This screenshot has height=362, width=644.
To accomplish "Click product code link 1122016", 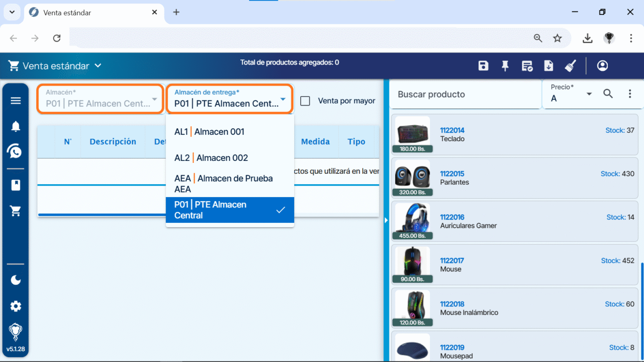I will pyautogui.click(x=452, y=217).
